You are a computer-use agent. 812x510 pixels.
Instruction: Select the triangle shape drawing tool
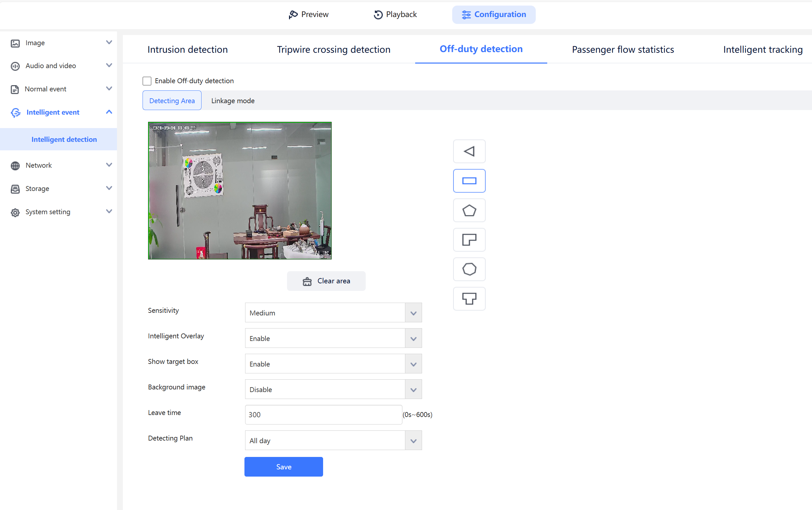coord(469,151)
